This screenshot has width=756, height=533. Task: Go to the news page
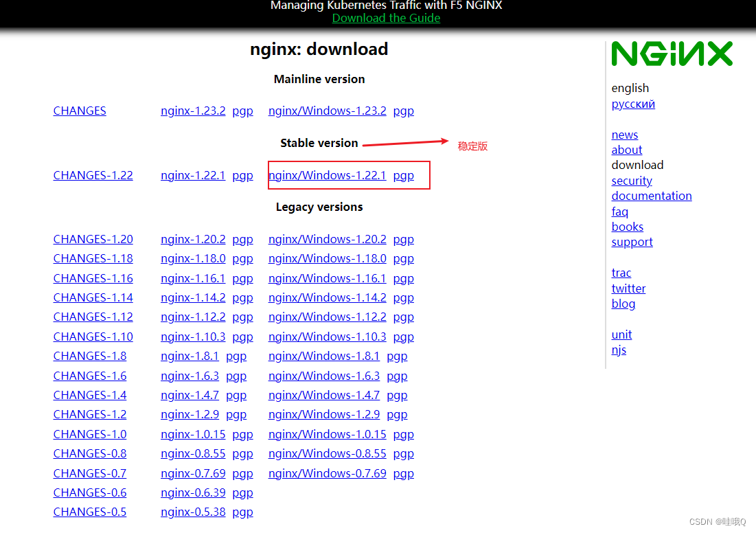tap(624, 135)
